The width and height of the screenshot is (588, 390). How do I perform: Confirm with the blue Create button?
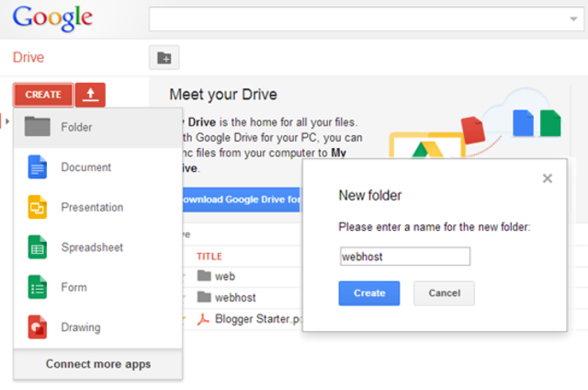click(x=369, y=293)
